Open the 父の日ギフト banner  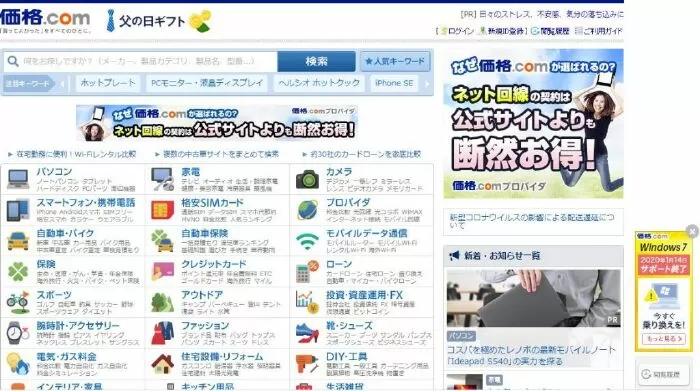pos(158,21)
